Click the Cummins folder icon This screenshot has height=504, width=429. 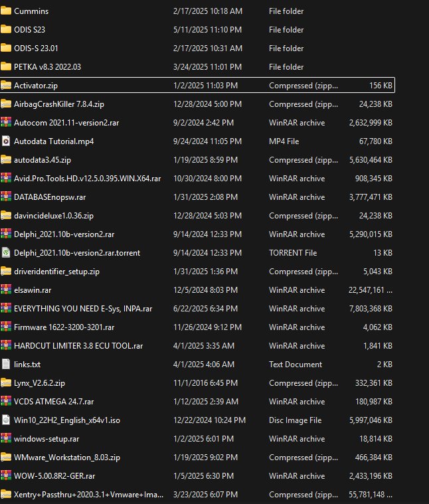(6, 11)
